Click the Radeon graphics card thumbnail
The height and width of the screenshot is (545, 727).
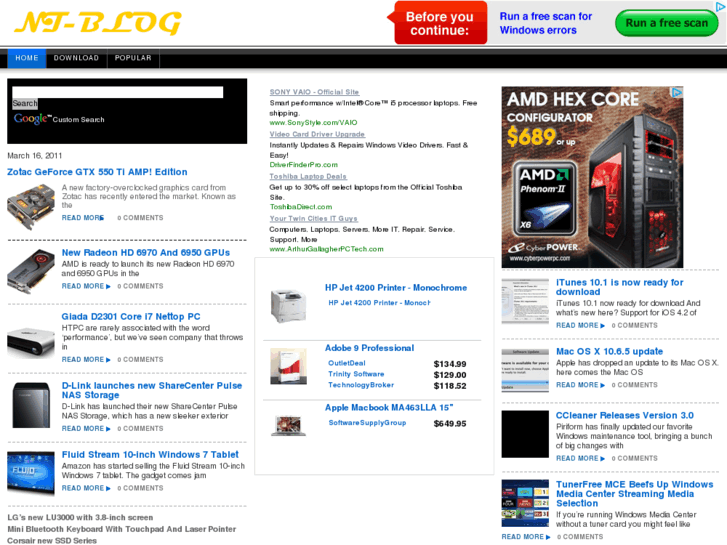click(32, 271)
